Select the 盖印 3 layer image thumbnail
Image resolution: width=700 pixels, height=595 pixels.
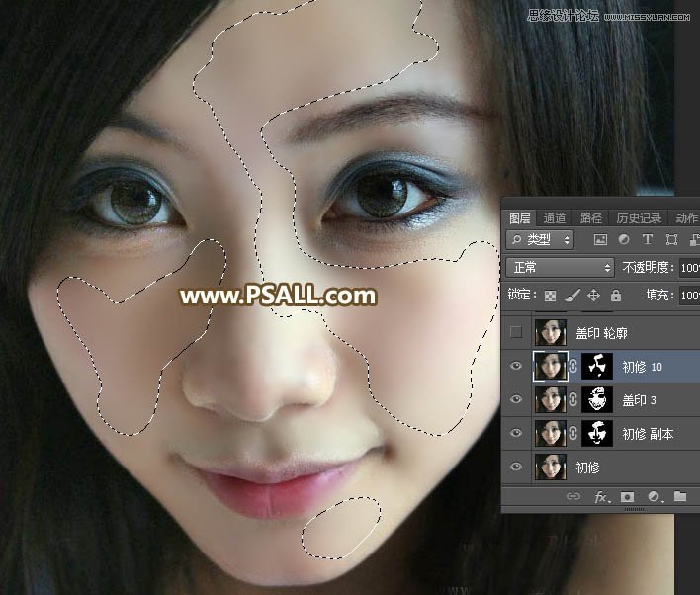[551, 399]
